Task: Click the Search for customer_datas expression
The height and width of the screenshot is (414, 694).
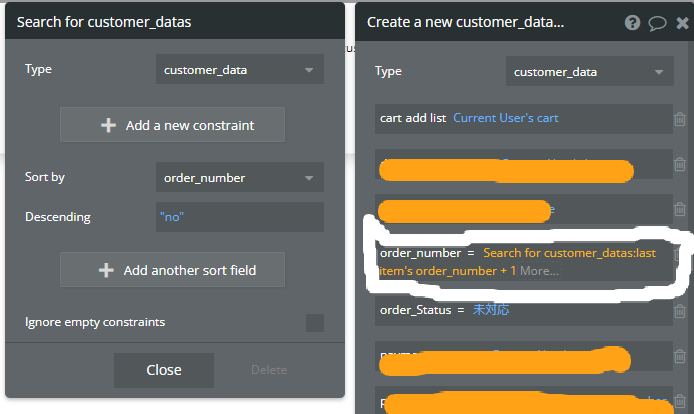Action: (569, 253)
